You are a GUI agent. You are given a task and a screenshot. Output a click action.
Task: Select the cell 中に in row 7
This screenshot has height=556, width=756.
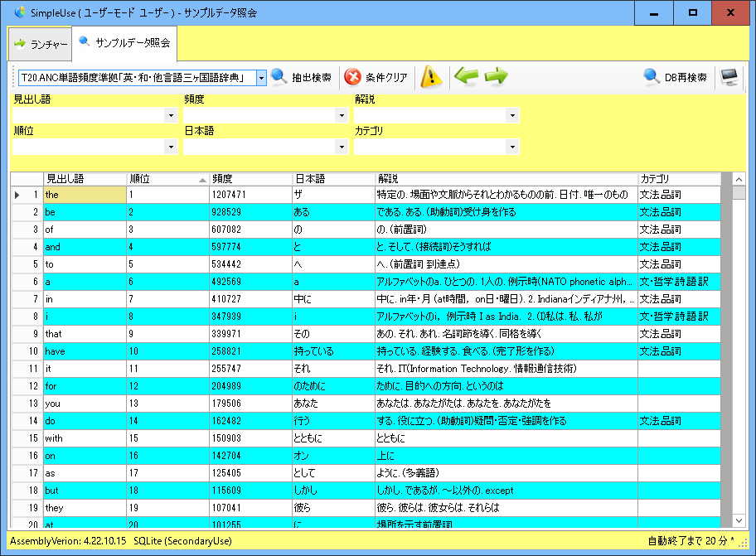click(x=333, y=299)
